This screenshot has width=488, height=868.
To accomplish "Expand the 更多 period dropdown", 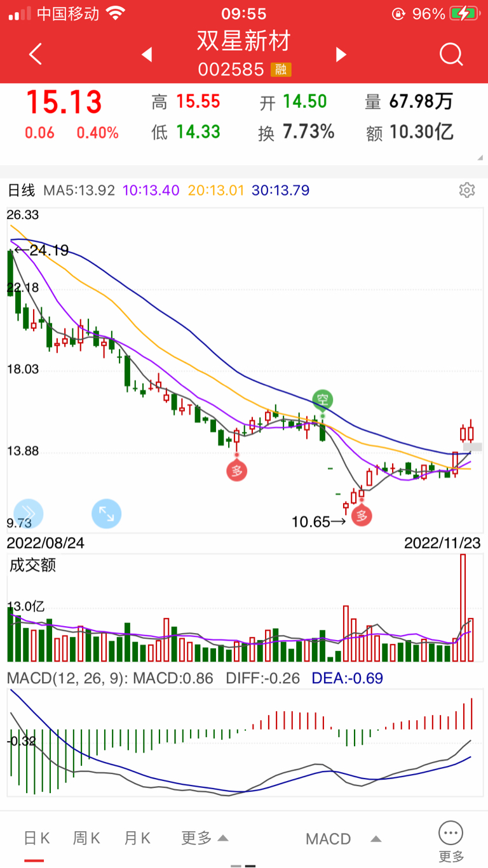I will [205, 838].
